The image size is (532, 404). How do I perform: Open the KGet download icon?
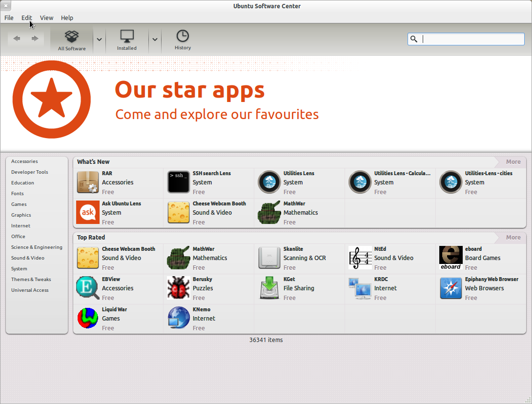tap(269, 288)
